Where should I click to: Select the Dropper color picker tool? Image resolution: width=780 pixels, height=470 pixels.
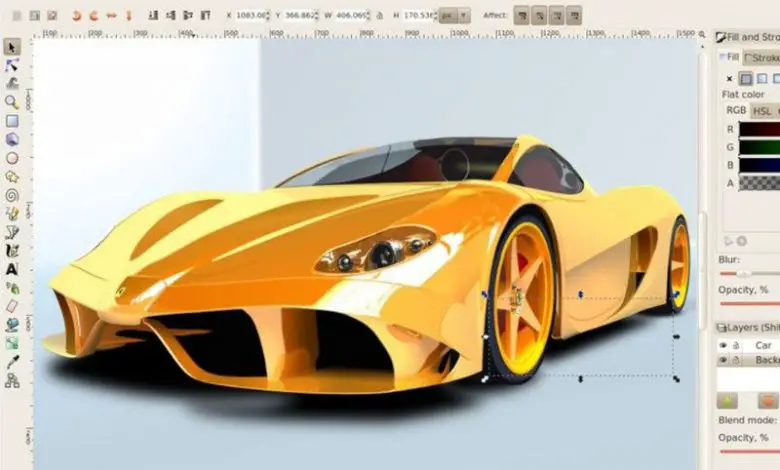[x=11, y=362]
